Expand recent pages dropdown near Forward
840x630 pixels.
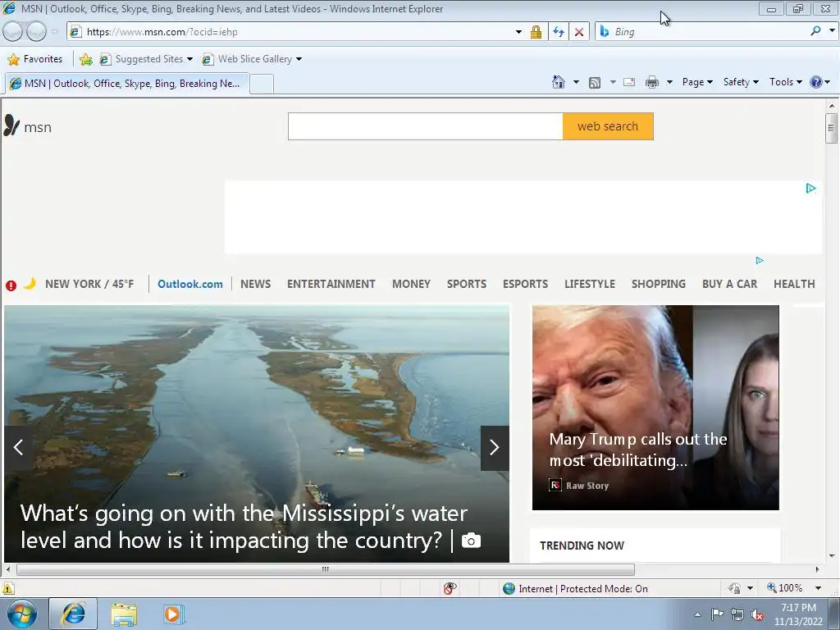54,32
